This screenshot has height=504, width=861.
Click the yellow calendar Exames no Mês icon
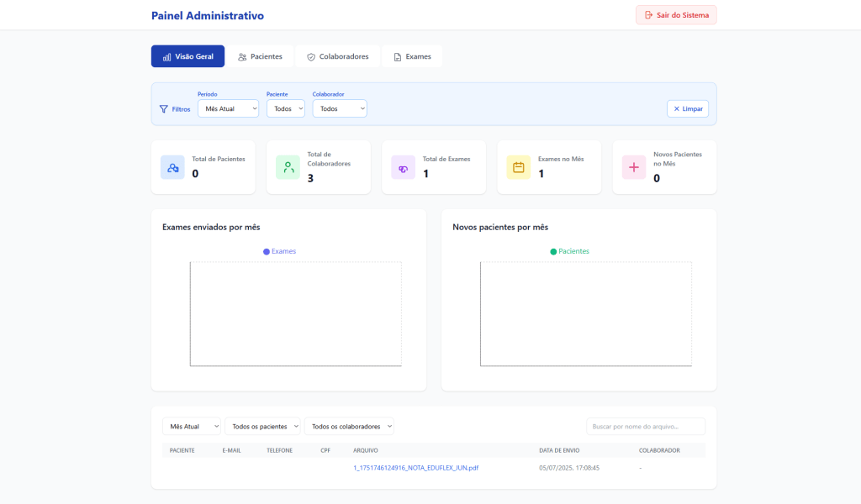[518, 167]
